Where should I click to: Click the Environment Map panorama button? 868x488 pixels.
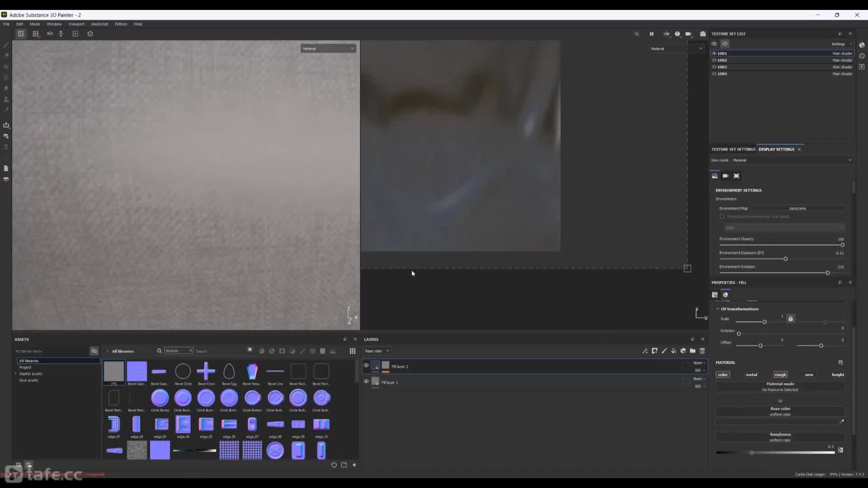click(x=797, y=208)
